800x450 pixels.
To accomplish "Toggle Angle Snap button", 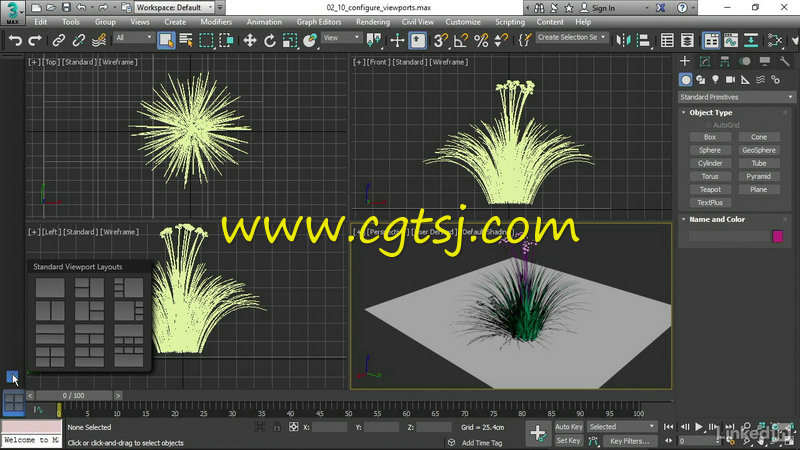I will tap(461, 40).
